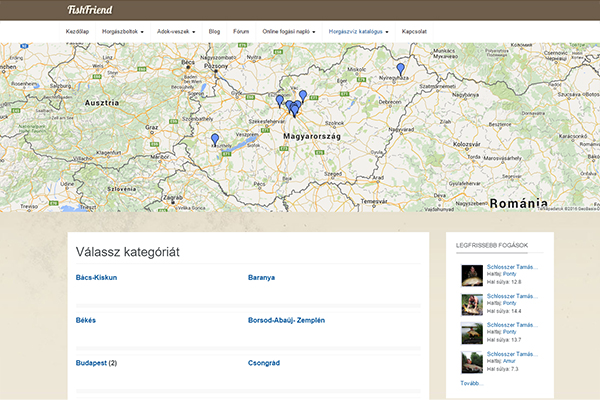This screenshot has height=400, width=600.
Task: Select the Csongrád category
Action: pos(264,363)
